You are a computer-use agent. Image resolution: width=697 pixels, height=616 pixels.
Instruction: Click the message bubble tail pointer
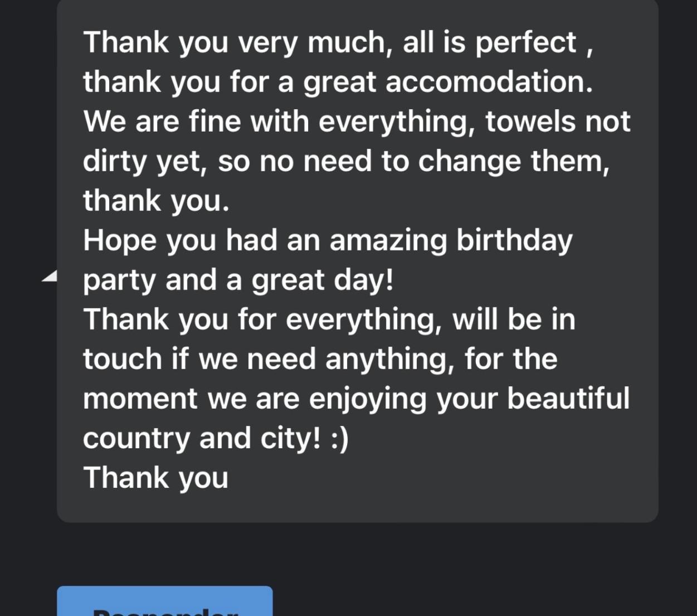click(x=50, y=275)
